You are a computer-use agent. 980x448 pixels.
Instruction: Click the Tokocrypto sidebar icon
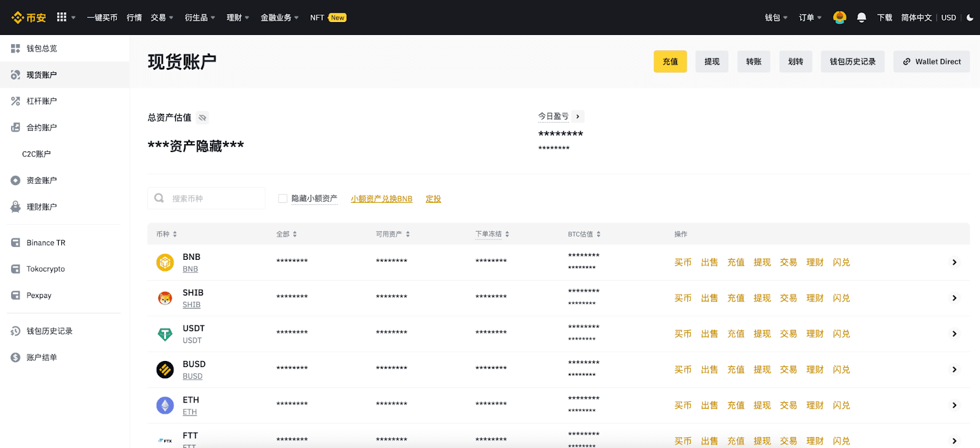pos(15,269)
